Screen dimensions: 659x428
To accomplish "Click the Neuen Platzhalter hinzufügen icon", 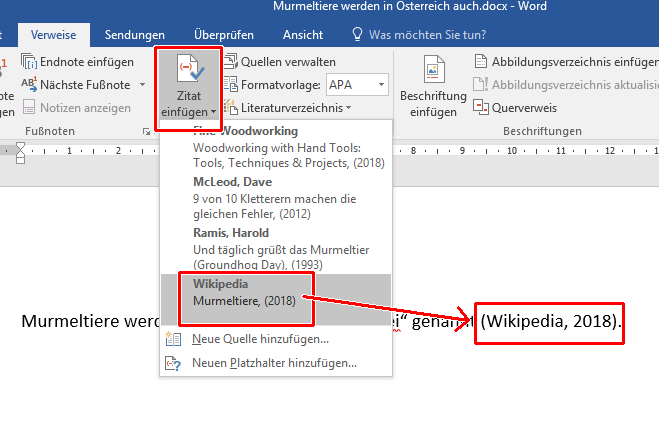I will [173, 363].
